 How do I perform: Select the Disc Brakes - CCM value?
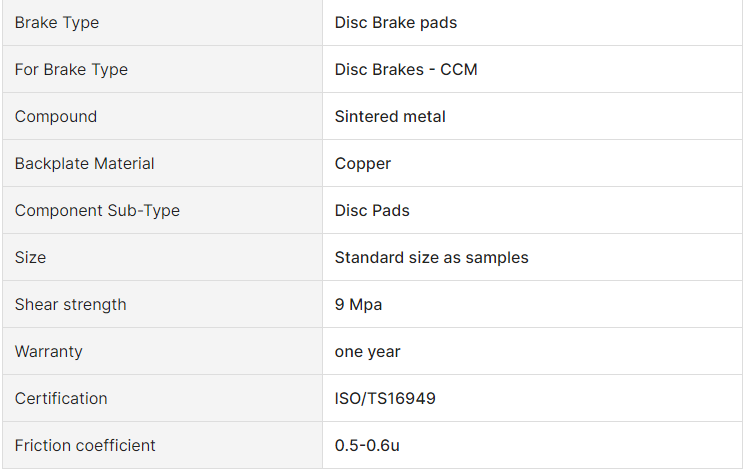click(x=406, y=70)
